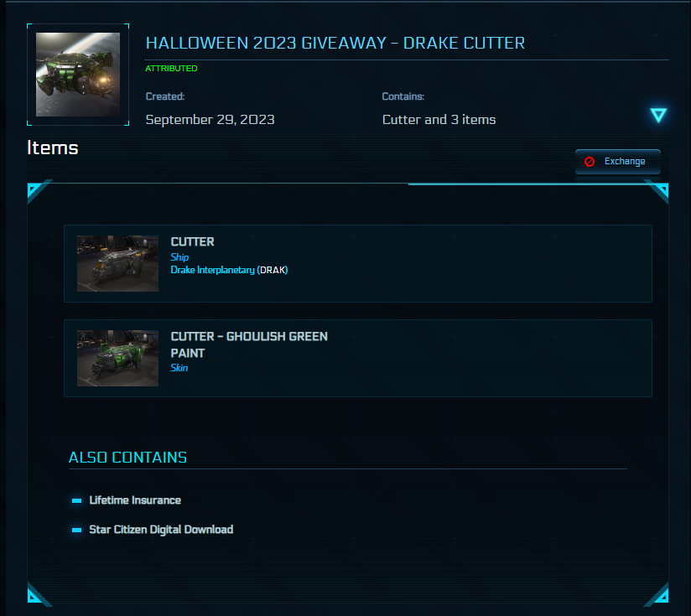
Task: Click the 'Contains:' field label
Action: pos(403,96)
